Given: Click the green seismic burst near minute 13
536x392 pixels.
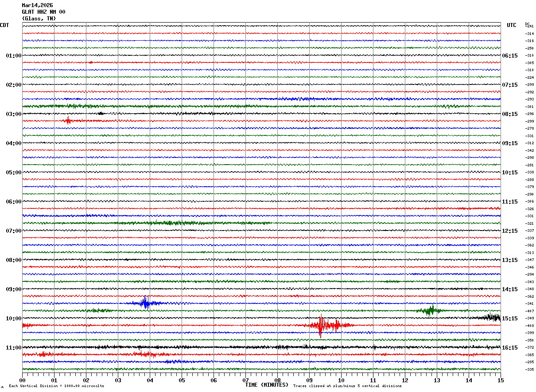Looking at the screenshot, I should click(x=429, y=310).
